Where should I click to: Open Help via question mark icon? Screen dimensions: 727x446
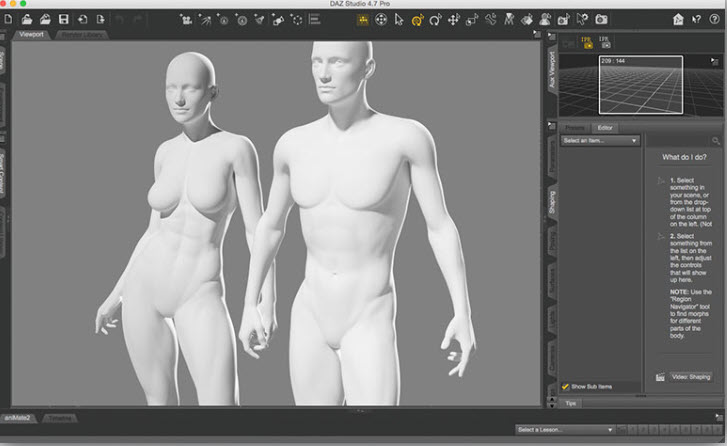click(712, 19)
